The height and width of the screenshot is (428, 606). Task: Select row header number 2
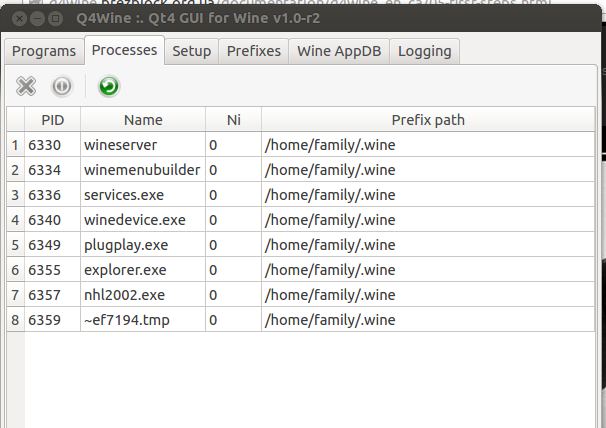click(x=15, y=170)
